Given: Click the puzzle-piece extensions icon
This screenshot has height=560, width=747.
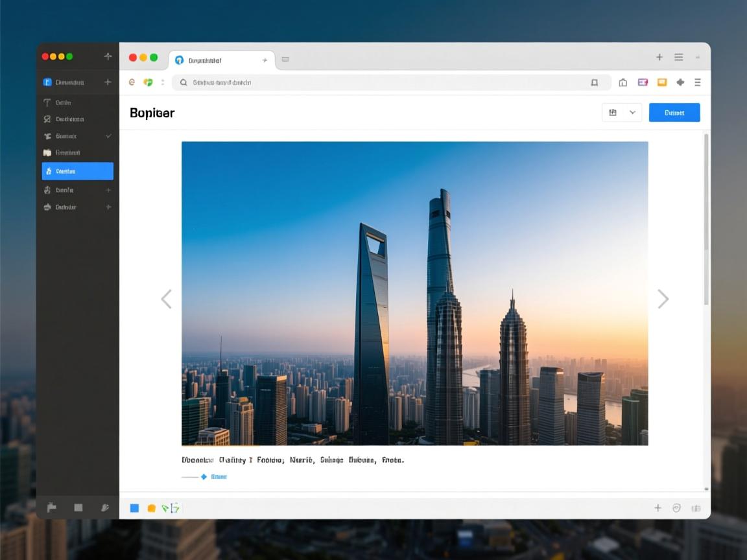Looking at the screenshot, I should 680,82.
